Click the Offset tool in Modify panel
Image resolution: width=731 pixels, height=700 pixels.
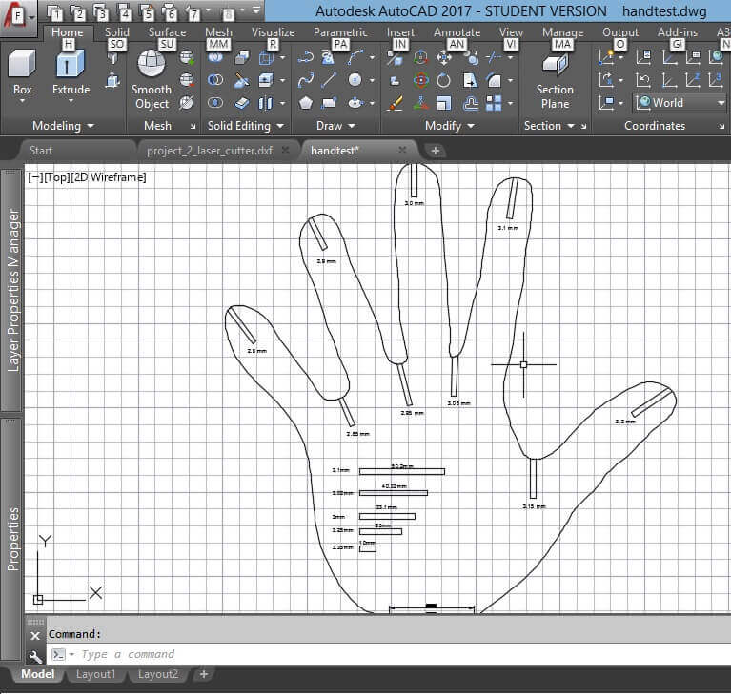471,103
